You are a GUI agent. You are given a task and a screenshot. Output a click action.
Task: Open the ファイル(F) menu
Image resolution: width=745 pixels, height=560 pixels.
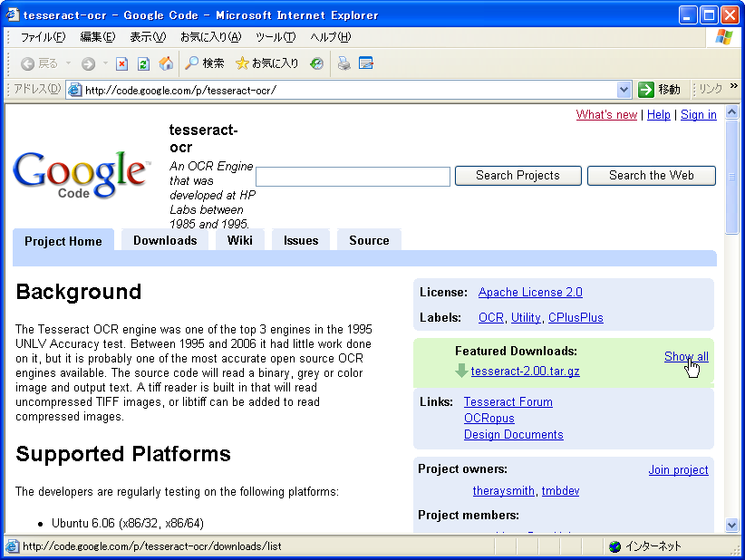point(43,37)
